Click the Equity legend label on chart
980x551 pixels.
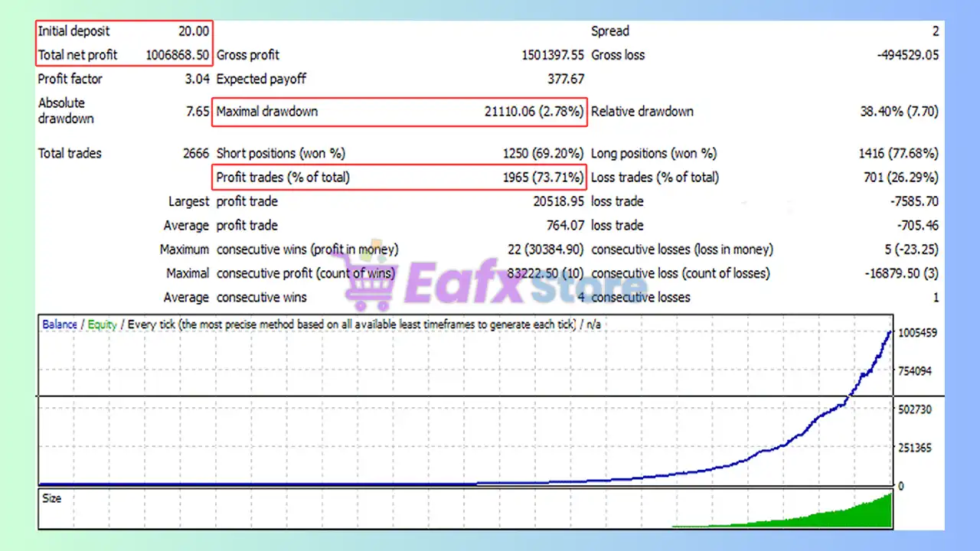(102, 324)
